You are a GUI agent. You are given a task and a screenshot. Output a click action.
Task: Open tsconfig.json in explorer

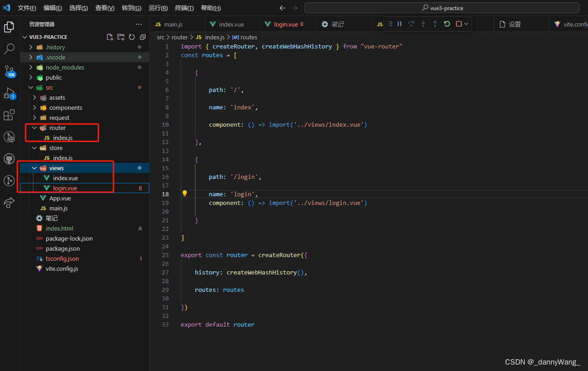click(x=85, y=258)
